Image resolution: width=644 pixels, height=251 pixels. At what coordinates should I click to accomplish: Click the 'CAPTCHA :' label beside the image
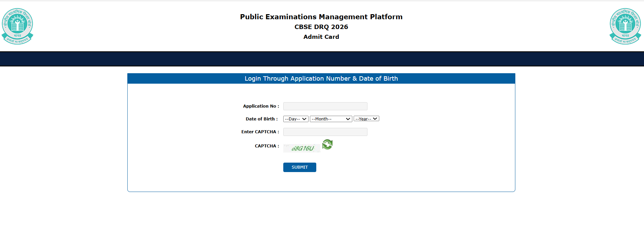267,146
